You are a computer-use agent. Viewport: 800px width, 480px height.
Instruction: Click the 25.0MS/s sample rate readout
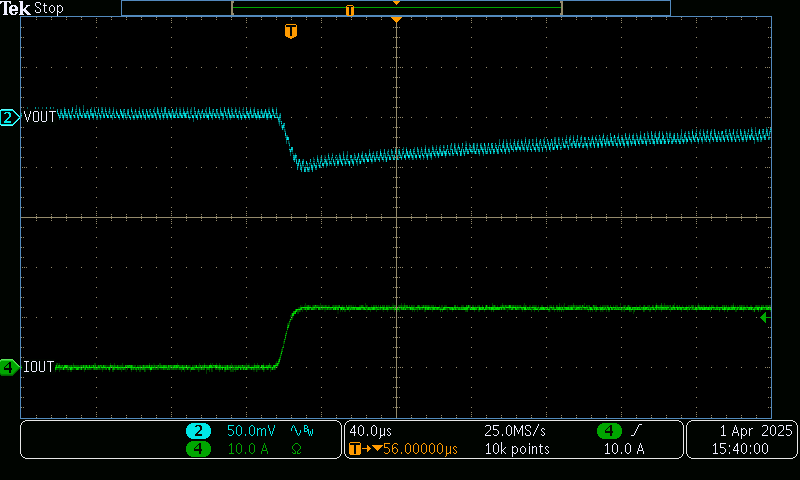tap(515, 431)
